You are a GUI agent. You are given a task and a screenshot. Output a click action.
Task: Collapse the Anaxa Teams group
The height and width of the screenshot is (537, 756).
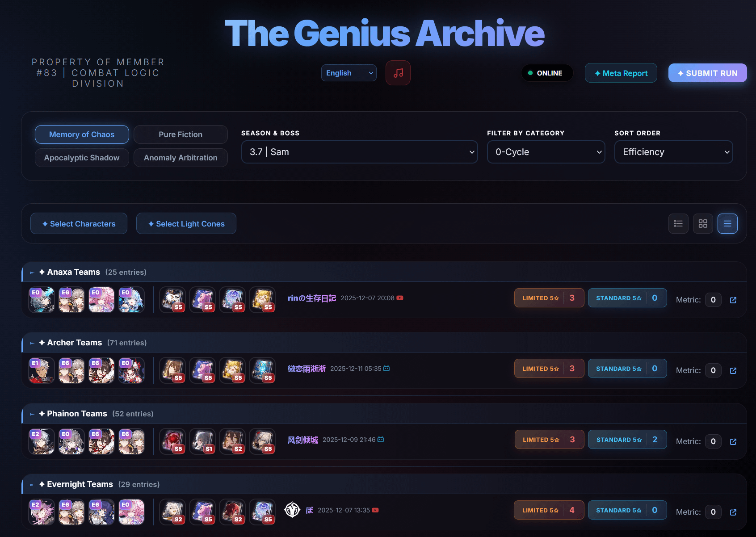click(32, 273)
